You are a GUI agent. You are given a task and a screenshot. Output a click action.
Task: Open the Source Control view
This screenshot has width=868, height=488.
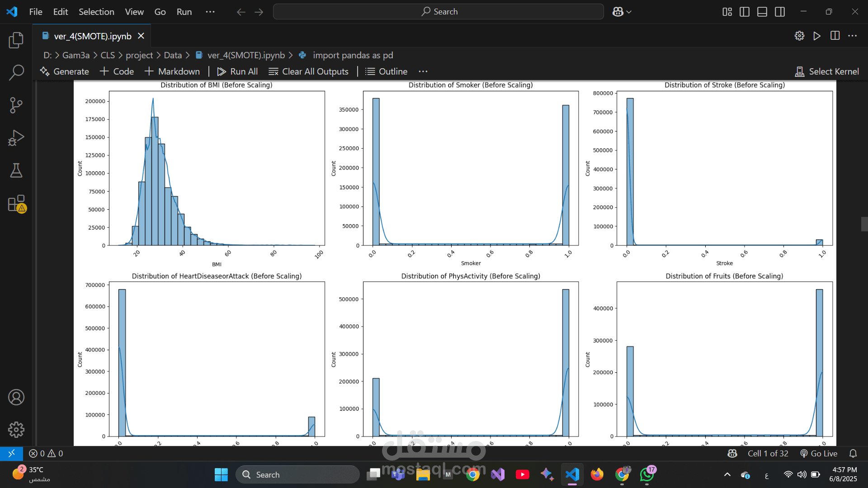click(16, 105)
